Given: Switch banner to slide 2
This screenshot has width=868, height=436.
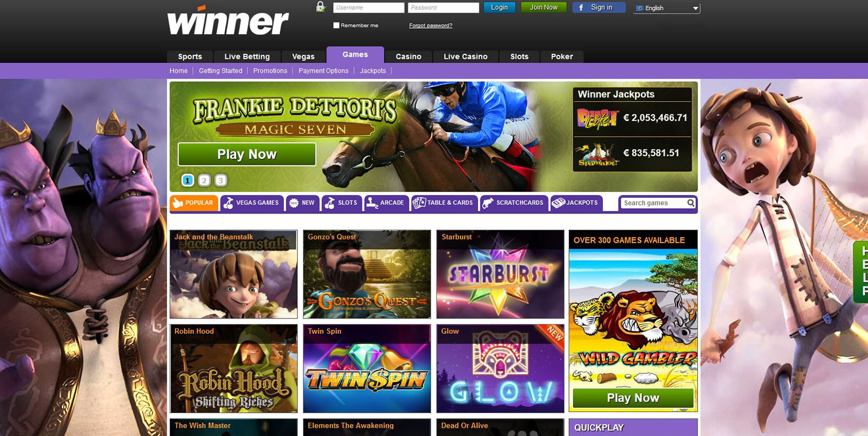Looking at the screenshot, I should (204, 180).
